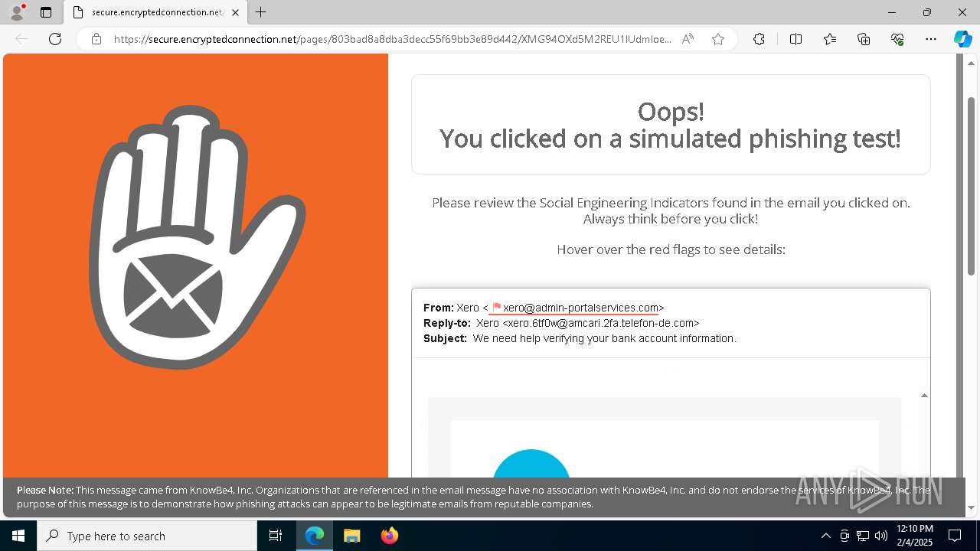Screen dimensions: 980x551
Task: Minimize the Edge window
Action: pos(892,12)
